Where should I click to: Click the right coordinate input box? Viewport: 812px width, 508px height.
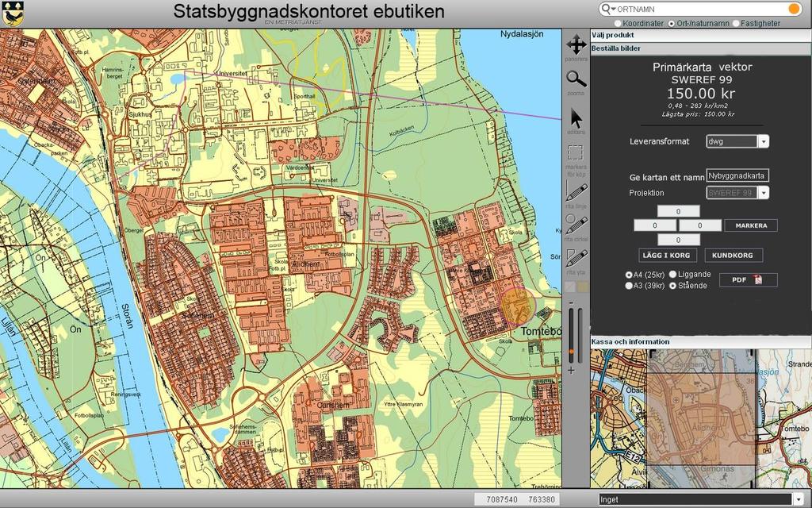pos(700,225)
